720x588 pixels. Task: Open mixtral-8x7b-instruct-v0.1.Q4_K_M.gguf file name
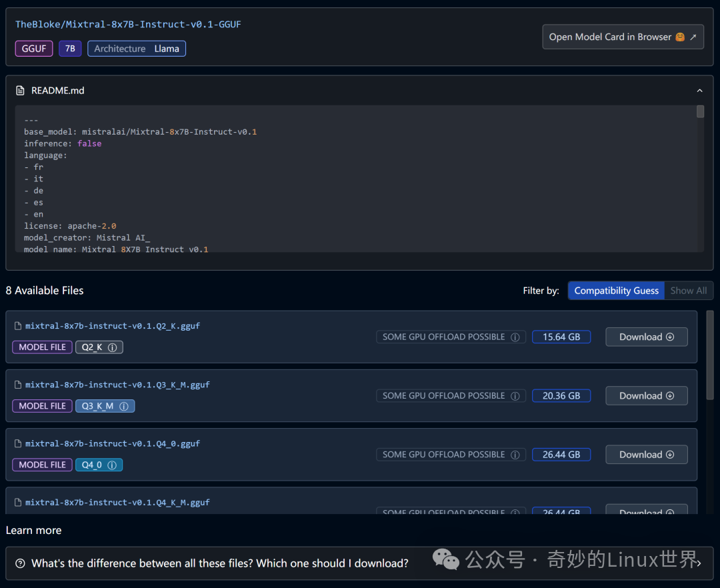click(x=117, y=502)
